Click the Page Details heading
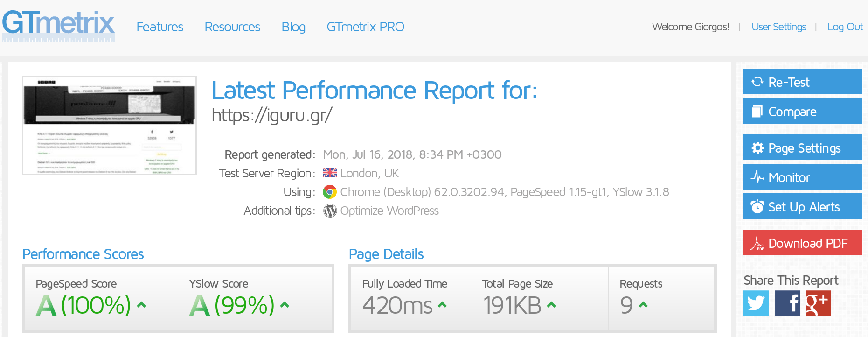Screen dimensions: 868x337 point(386,254)
